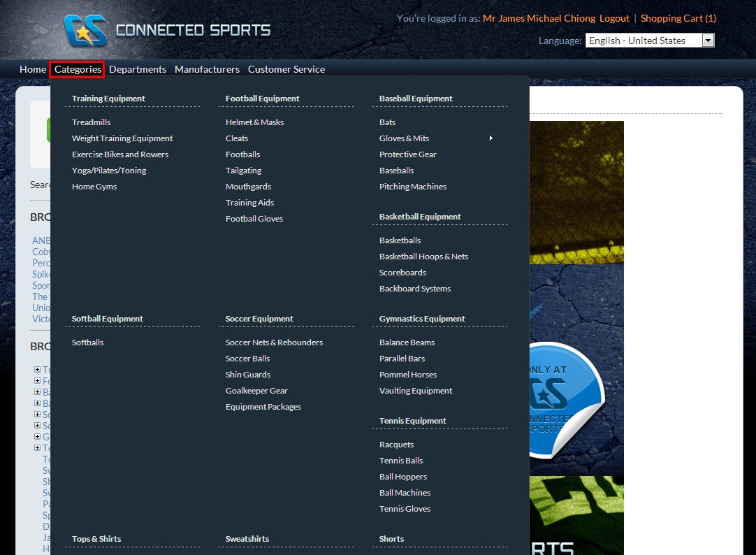Choose Soccer Balls category
756x555 pixels.
(x=247, y=359)
